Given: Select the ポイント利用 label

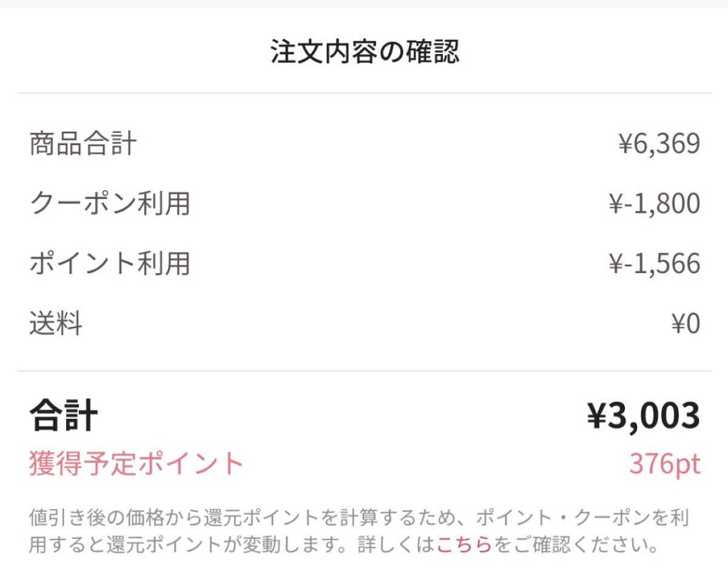Looking at the screenshot, I should 110,264.
